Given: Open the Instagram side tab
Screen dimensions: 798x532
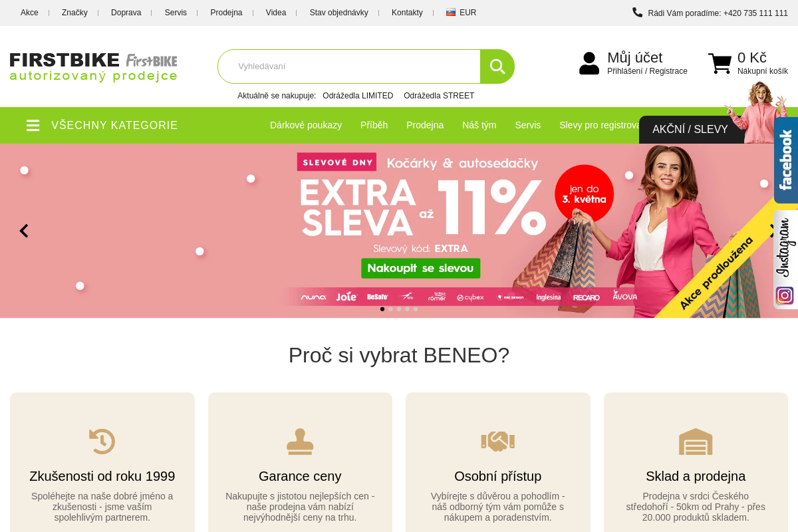Looking at the screenshot, I should (x=786, y=260).
